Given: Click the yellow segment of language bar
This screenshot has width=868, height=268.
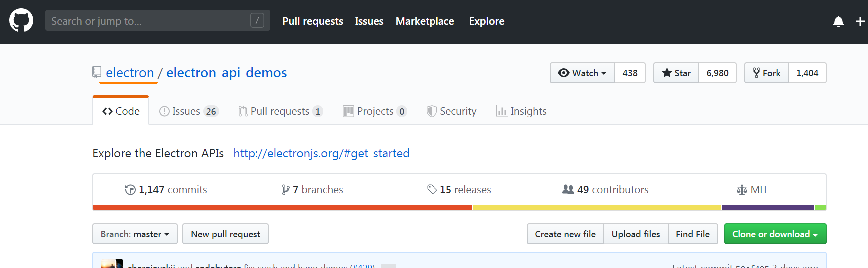Looking at the screenshot, I should coord(597,207).
